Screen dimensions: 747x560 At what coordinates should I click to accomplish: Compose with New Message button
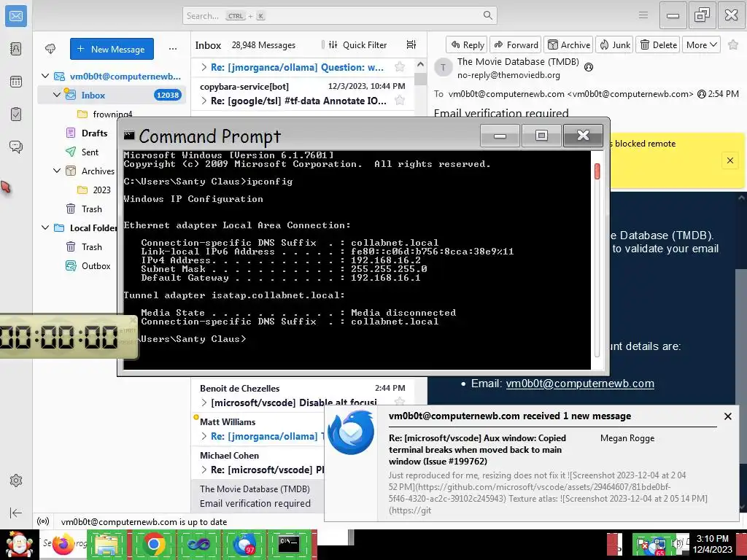[x=112, y=49]
